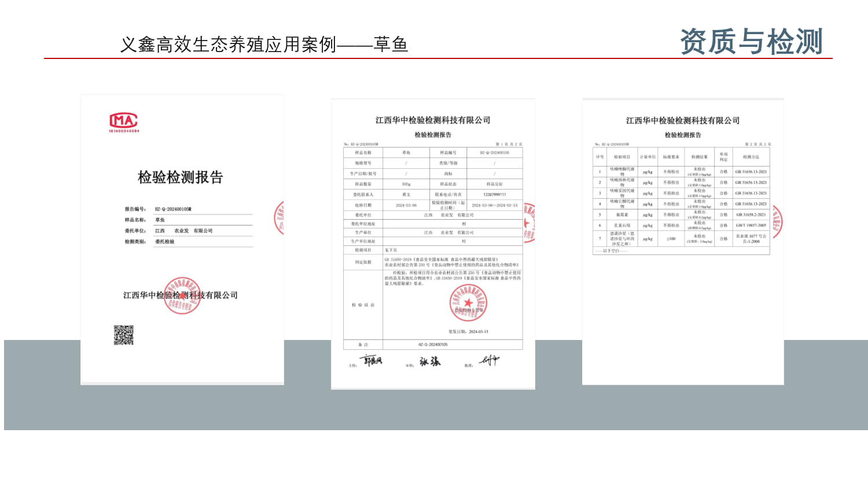Click the 以下空白 line under the table
Viewport: 868px width, 488px height.
[611, 251]
